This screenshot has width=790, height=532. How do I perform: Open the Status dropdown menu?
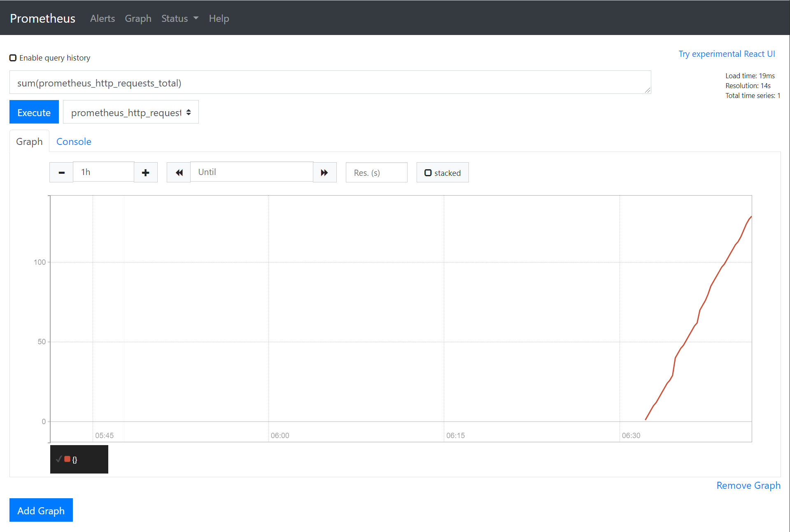[180, 19]
